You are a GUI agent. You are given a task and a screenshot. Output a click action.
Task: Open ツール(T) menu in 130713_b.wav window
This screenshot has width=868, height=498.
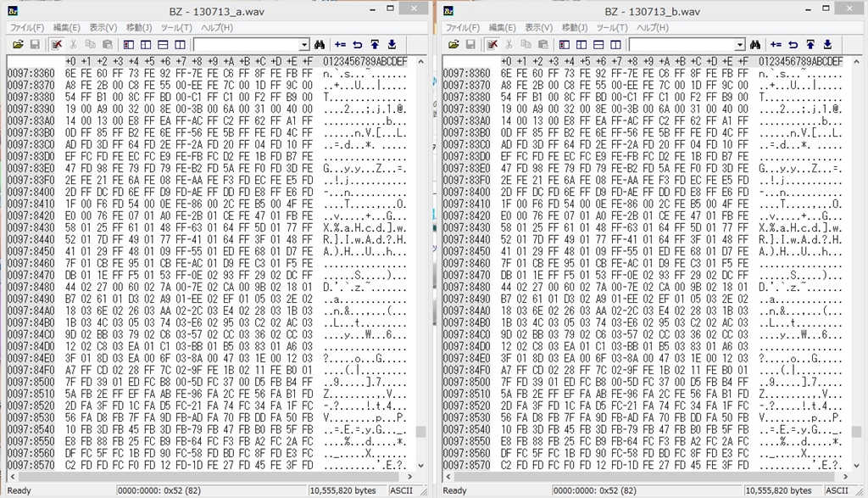coord(612,27)
